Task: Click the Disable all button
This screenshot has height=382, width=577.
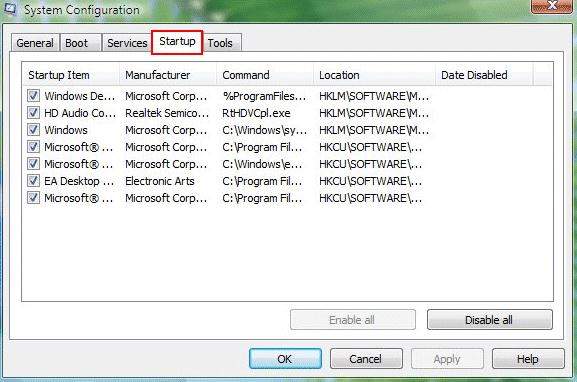Action: [489, 319]
